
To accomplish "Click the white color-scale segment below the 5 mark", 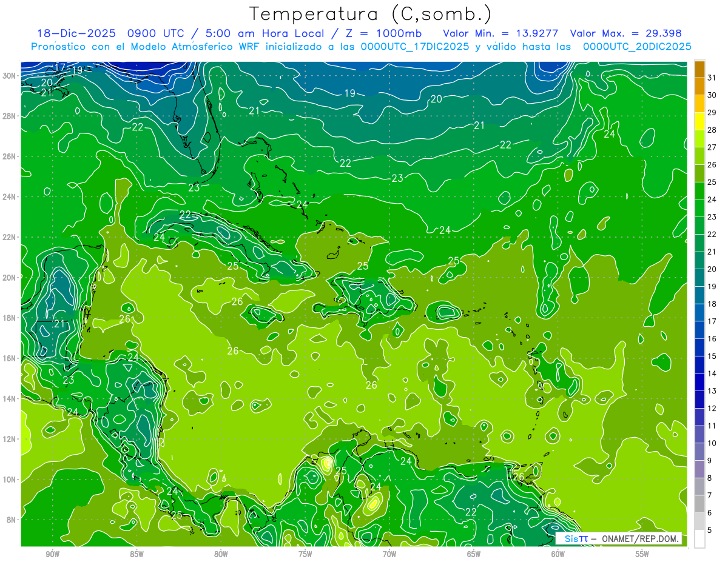I will click(x=699, y=539).
